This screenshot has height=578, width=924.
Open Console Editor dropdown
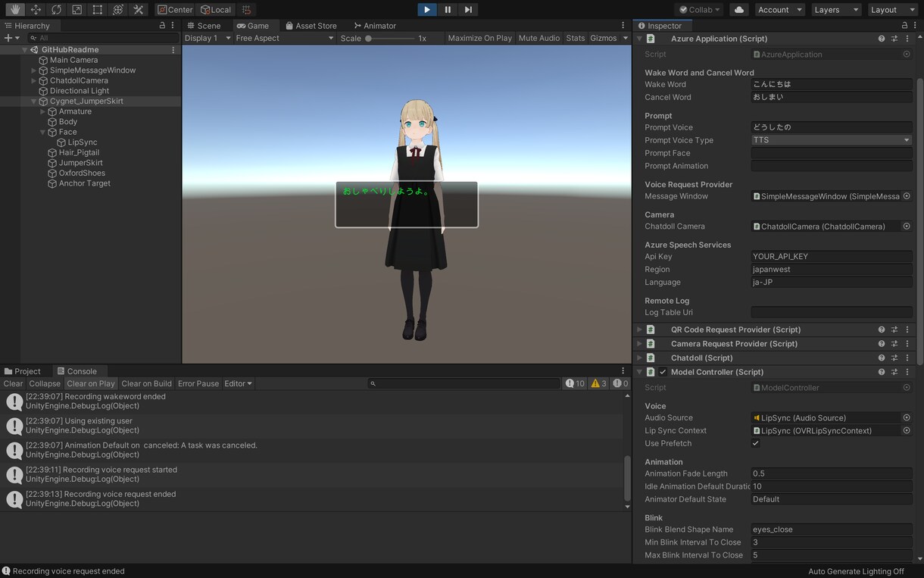point(238,383)
